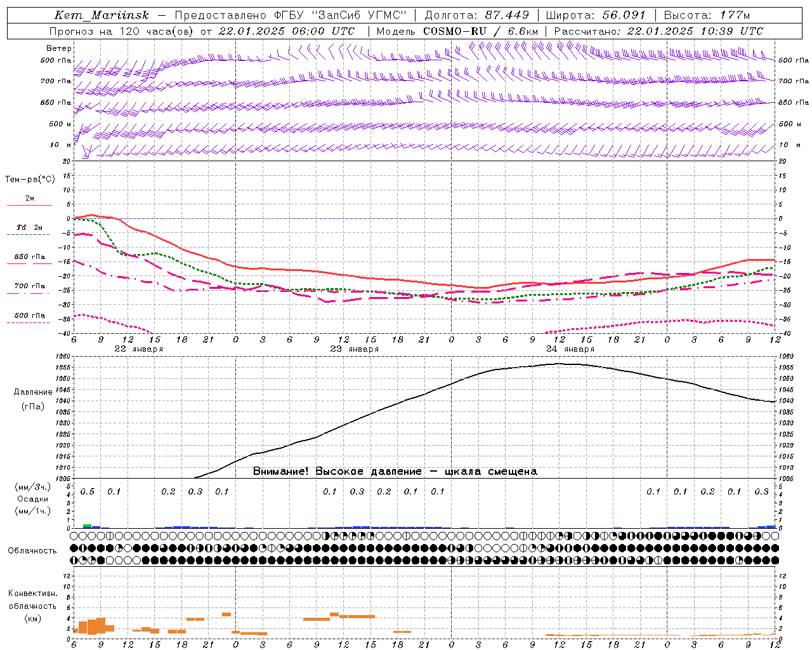Click the Осадки label
This screenshot has width=812, height=650.
pyautogui.click(x=33, y=499)
